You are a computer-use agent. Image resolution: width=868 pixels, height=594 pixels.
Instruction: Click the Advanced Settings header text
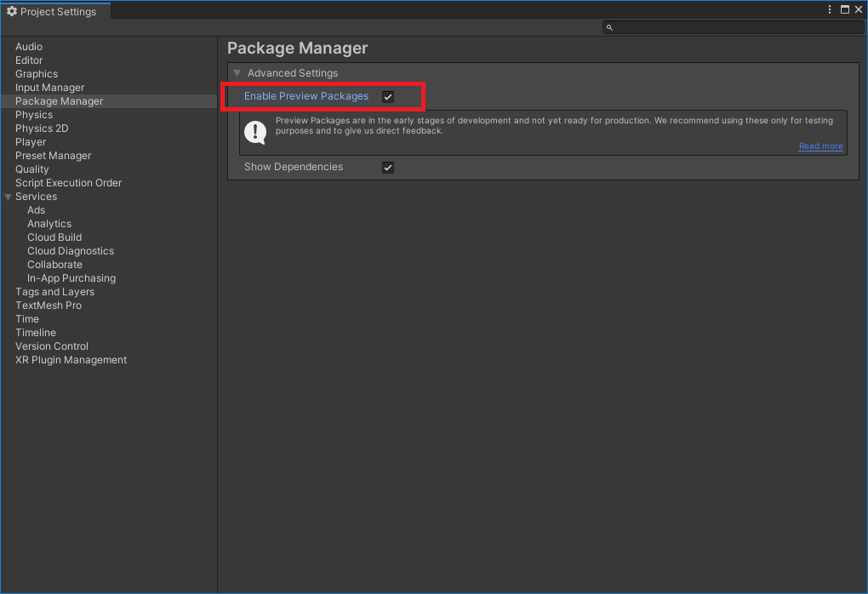coord(292,73)
